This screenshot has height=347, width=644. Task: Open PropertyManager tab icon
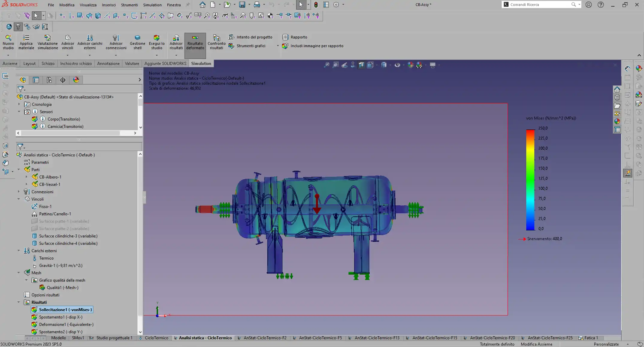[36, 80]
